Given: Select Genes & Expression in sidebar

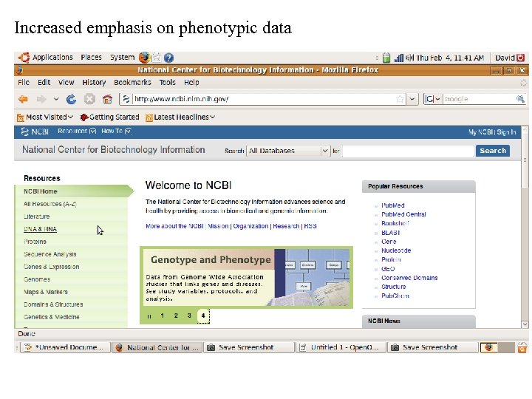Looking at the screenshot, I should pos(51,267).
